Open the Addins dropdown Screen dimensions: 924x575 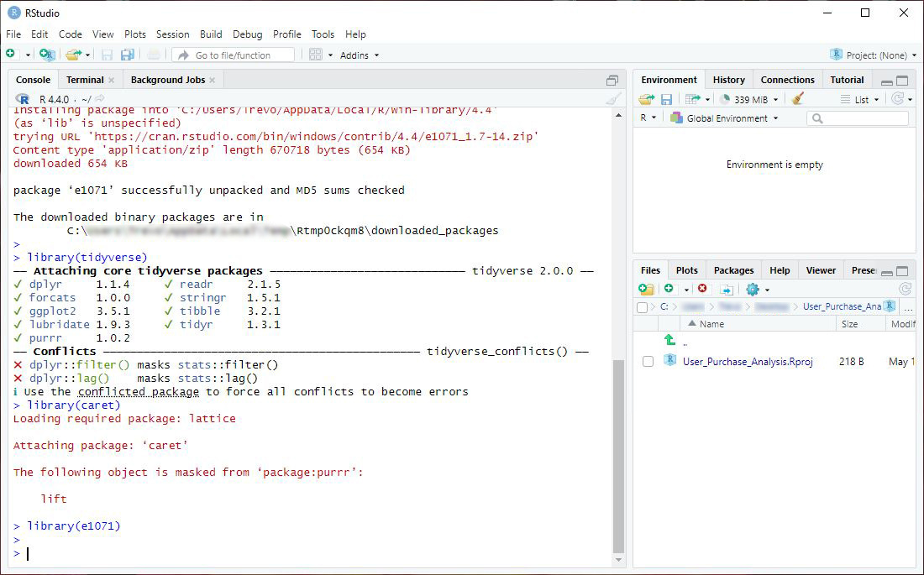[360, 55]
